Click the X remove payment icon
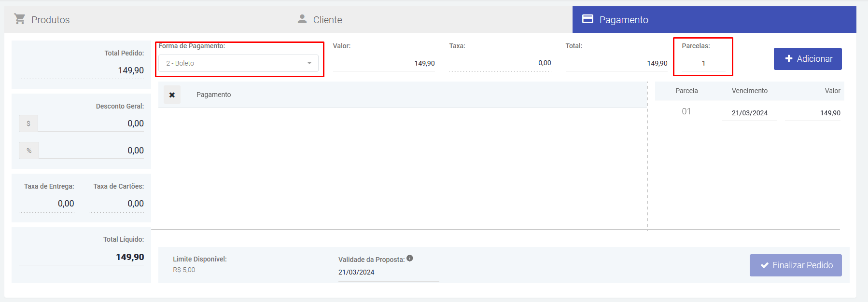This screenshot has width=868, height=302. coord(172,95)
